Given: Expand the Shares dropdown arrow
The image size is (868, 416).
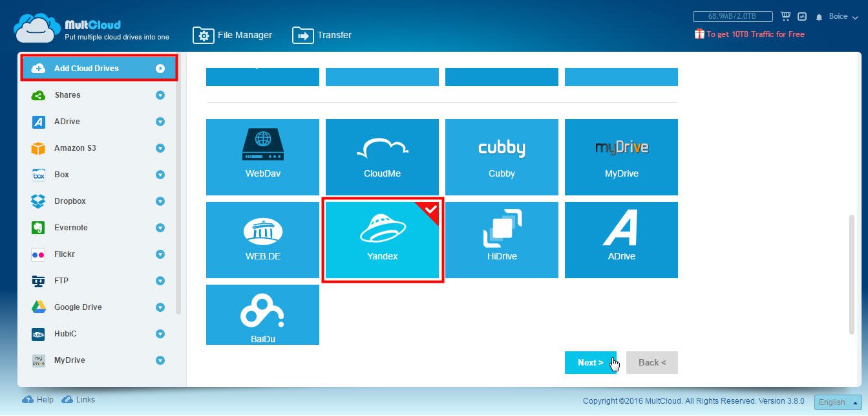Looking at the screenshot, I should pos(160,95).
